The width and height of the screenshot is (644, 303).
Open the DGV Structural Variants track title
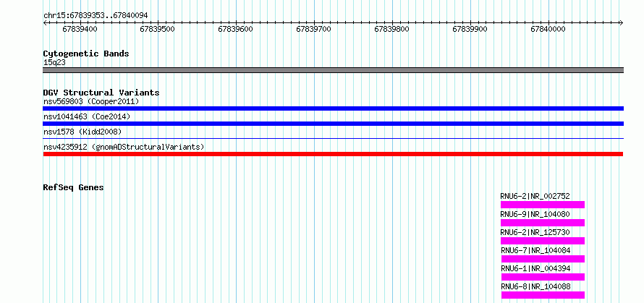pos(101,93)
